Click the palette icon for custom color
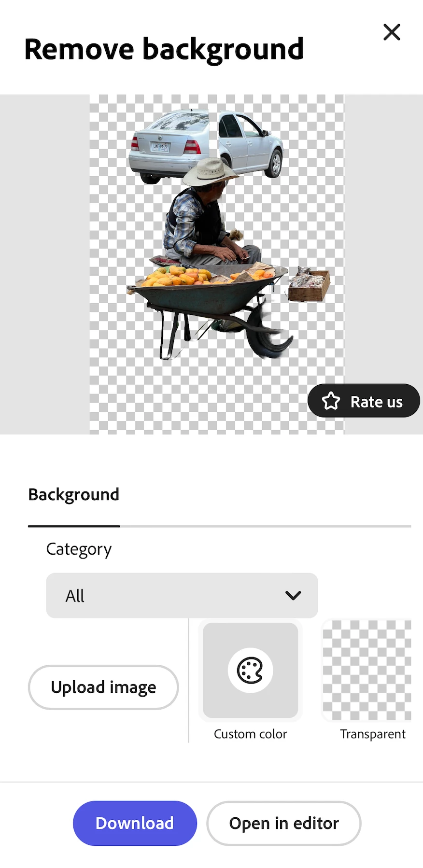Screen dimensions: 423x868 tap(250, 670)
